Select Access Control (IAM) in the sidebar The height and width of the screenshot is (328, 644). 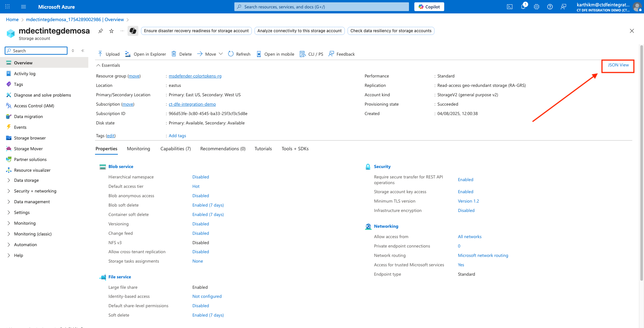[34, 106]
